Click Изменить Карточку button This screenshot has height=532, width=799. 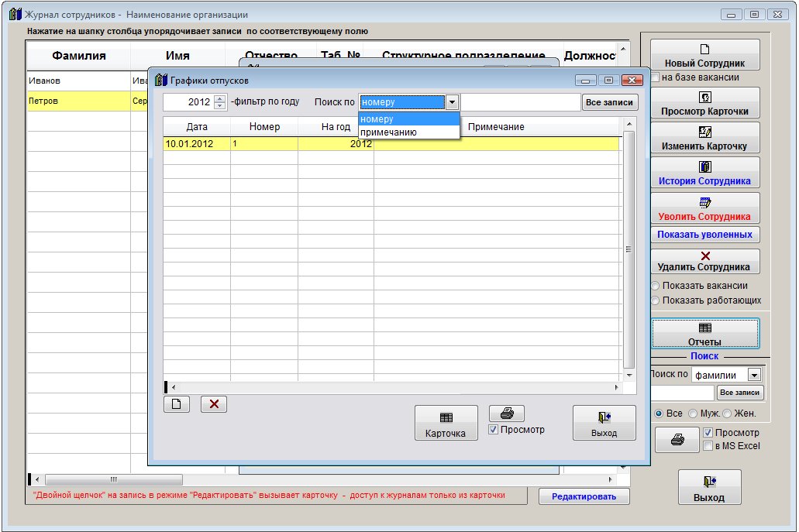pos(704,138)
